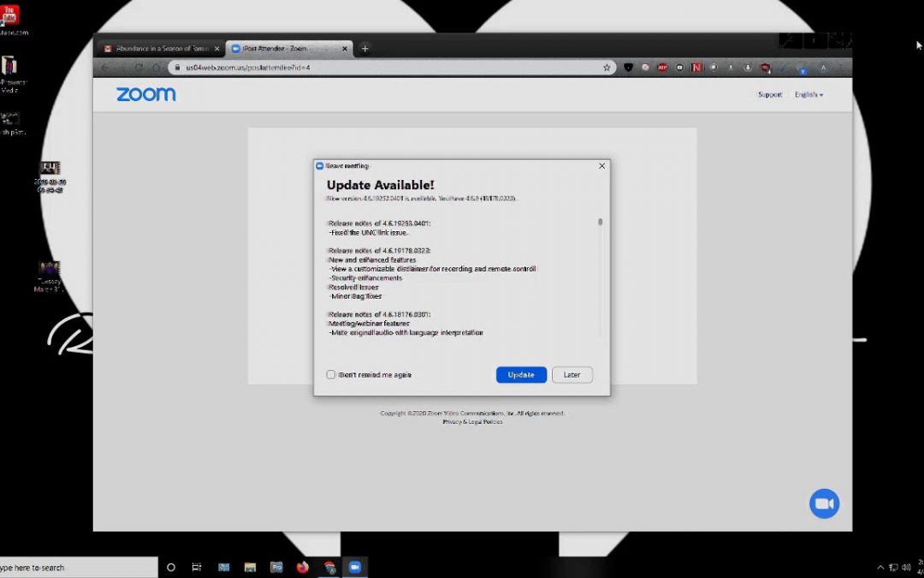924x578 pixels.
Task: Click the circled download arrow extension icon
Action: pyautogui.click(x=747, y=68)
